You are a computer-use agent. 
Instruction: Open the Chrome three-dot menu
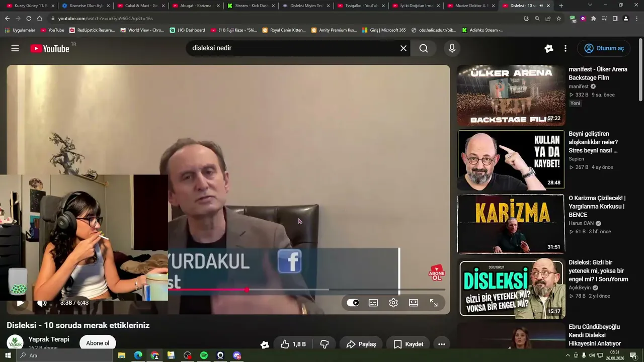coord(636,19)
